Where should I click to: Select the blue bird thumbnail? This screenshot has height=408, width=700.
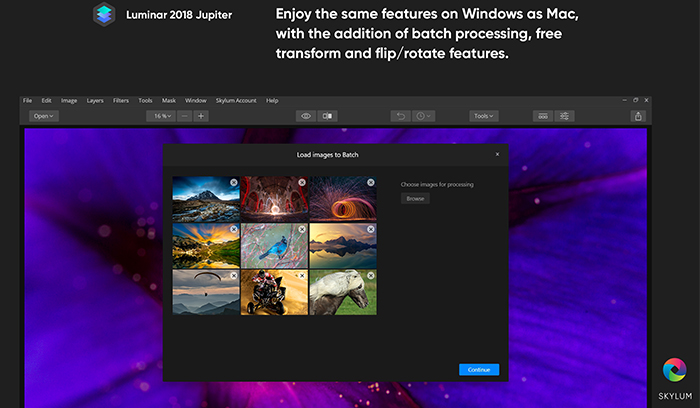click(x=274, y=246)
